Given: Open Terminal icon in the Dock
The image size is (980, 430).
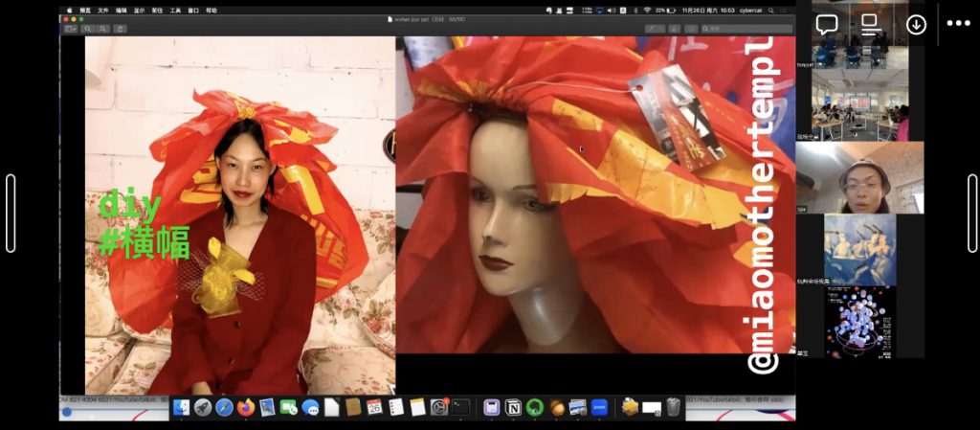Looking at the screenshot, I should tap(461, 408).
